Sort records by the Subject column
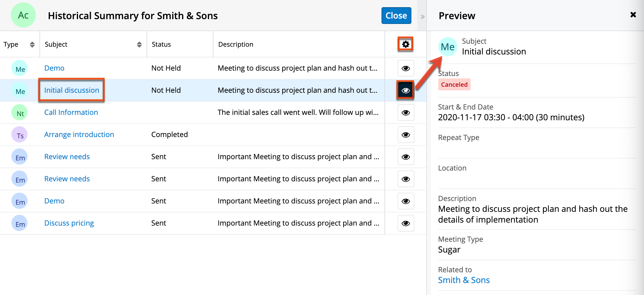The height and width of the screenshot is (295, 644). pyautogui.click(x=139, y=44)
